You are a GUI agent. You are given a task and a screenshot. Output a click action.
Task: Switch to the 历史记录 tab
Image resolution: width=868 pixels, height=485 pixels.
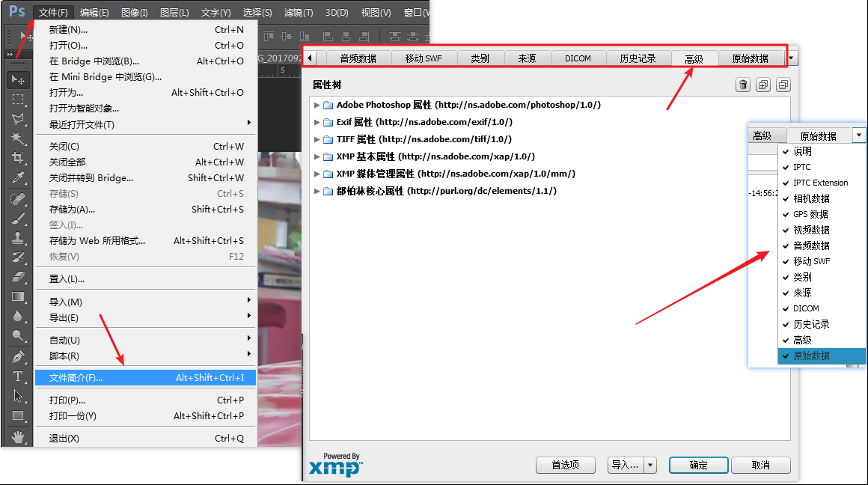tap(638, 57)
